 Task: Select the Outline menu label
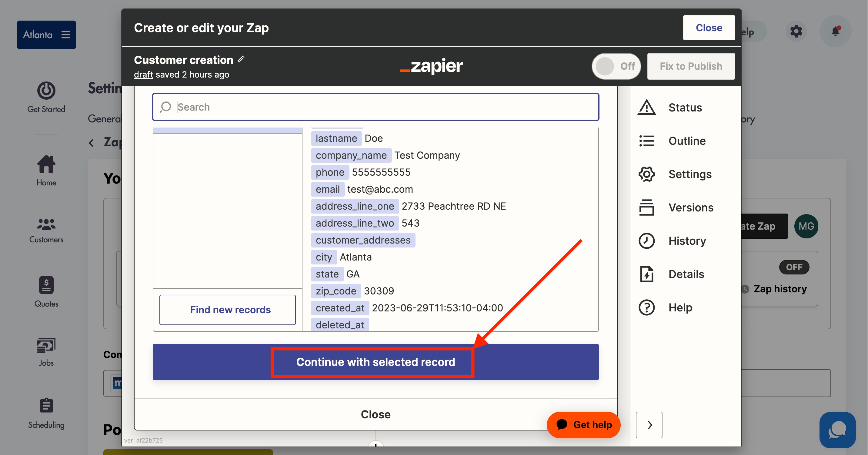tap(687, 141)
